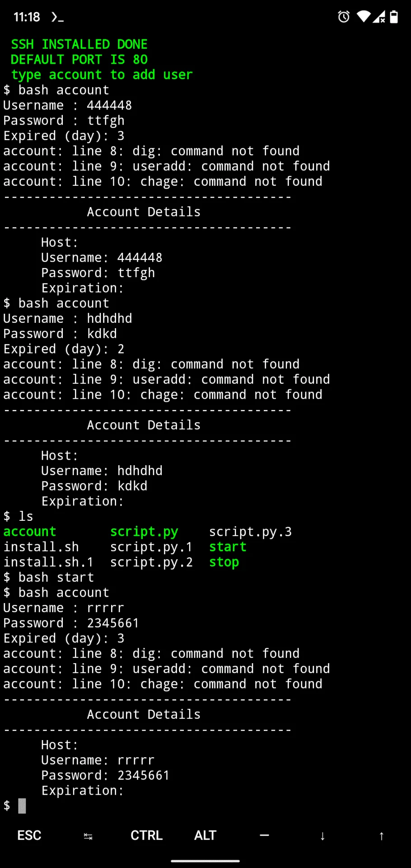Tap 'Username : rrrrr' prompt line
Image resolution: width=411 pixels, height=868 pixels.
point(64,608)
